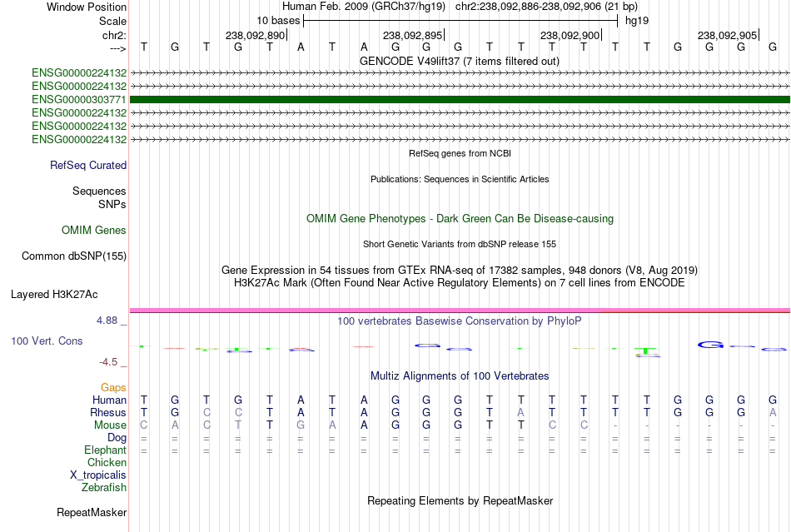
Task: Click the SNPs track label
Action: (x=112, y=204)
